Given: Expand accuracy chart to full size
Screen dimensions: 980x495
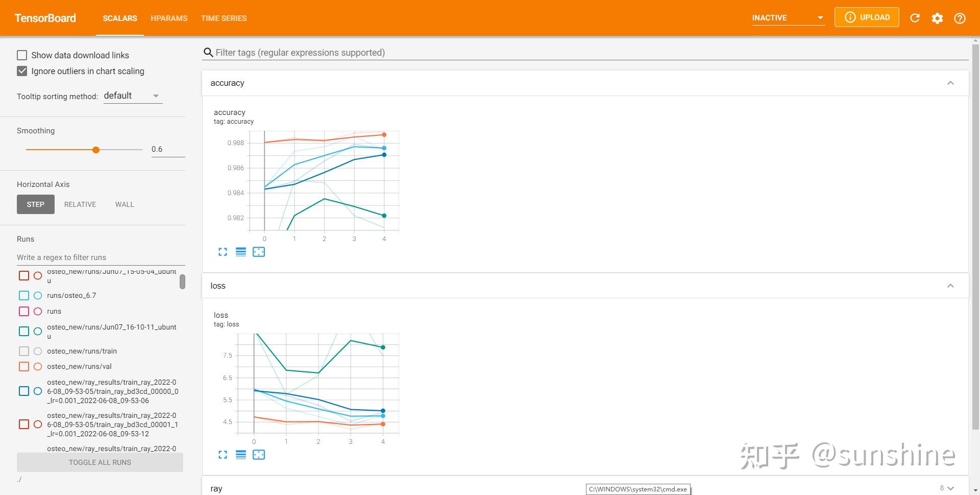Looking at the screenshot, I should (x=223, y=252).
